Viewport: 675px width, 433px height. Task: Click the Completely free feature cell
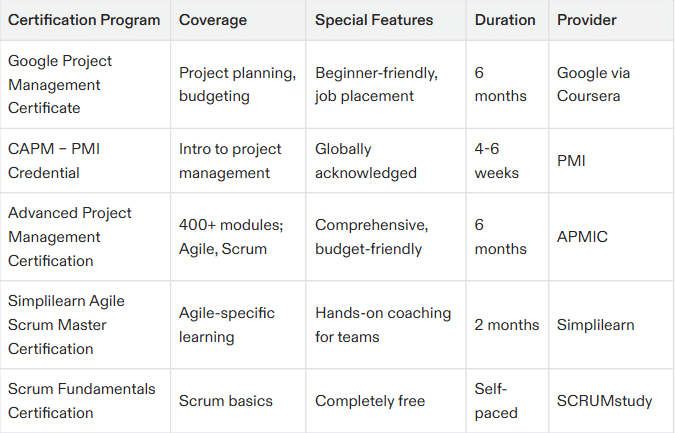coord(370,401)
